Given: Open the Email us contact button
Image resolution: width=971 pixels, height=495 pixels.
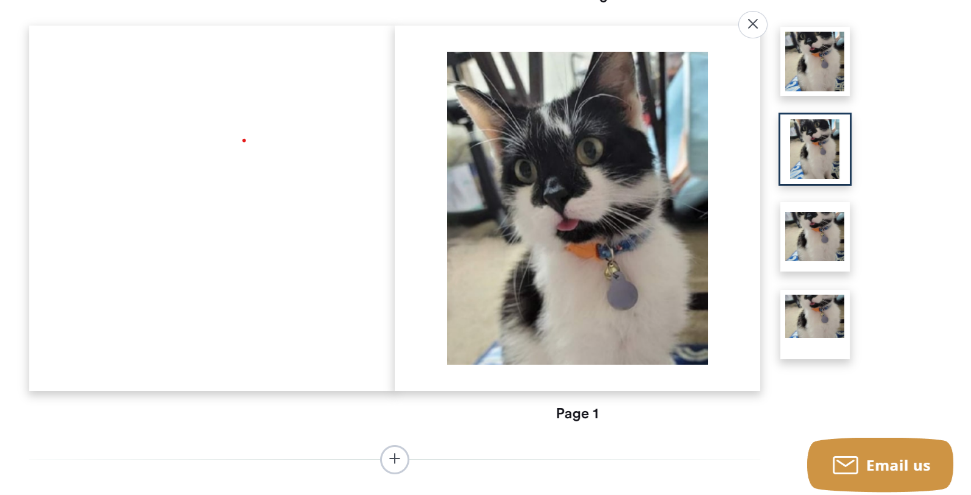Looking at the screenshot, I should (880, 465).
